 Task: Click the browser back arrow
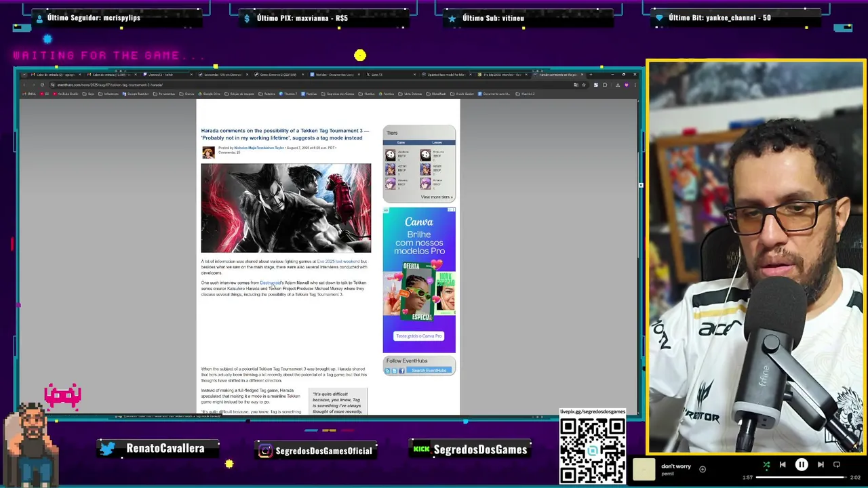24,85
